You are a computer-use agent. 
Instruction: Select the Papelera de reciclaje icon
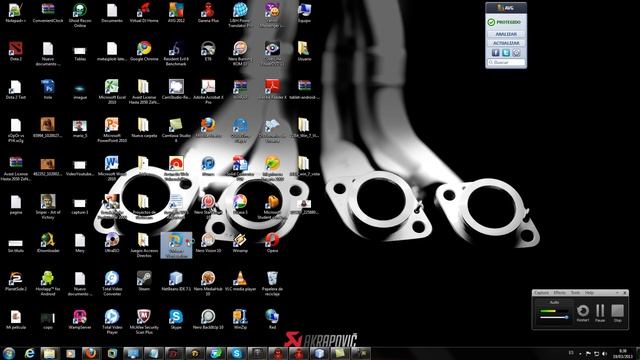coord(272,284)
